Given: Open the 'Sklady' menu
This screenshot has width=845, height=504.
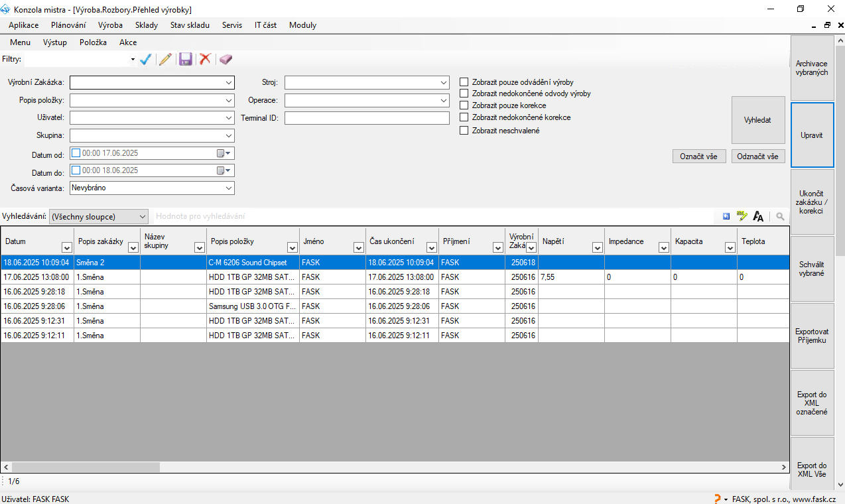Looking at the screenshot, I should [x=147, y=25].
